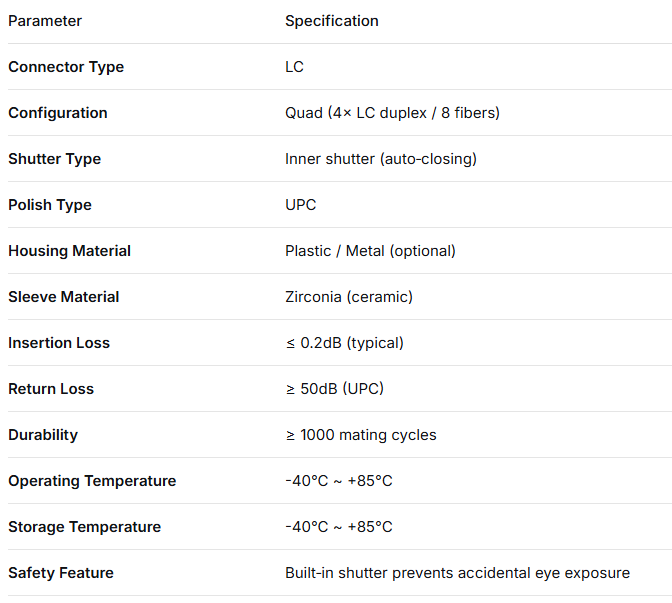Select the Safety Feature label
This screenshot has height=603, width=672.
click(61, 573)
